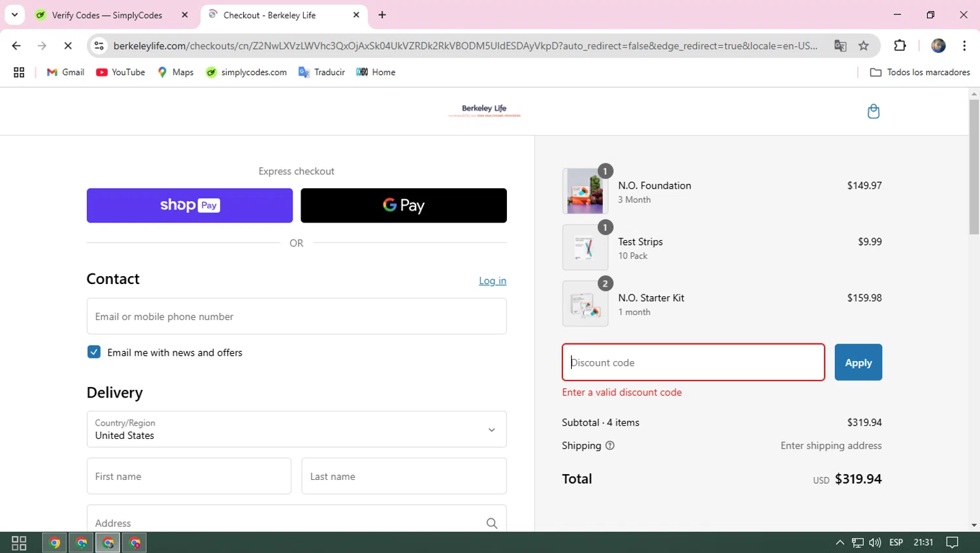Viewport: 980px width, 553px height.
Task: Open the Windows Start button
Action: (19, 543)
